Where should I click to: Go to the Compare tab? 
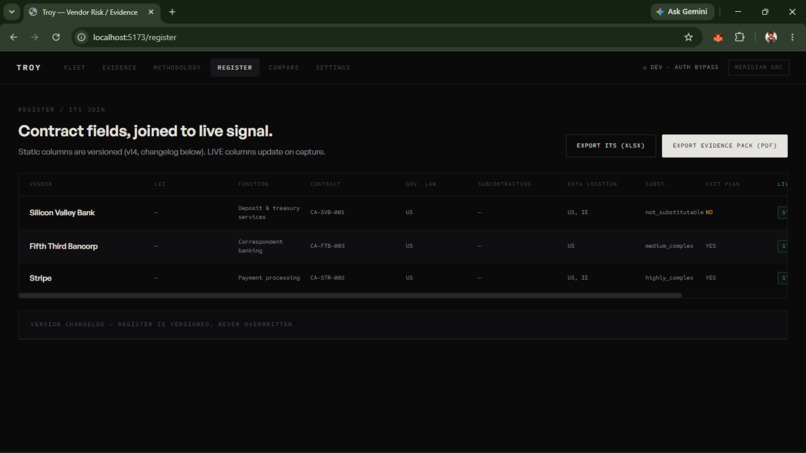click(x=284, y=67)
